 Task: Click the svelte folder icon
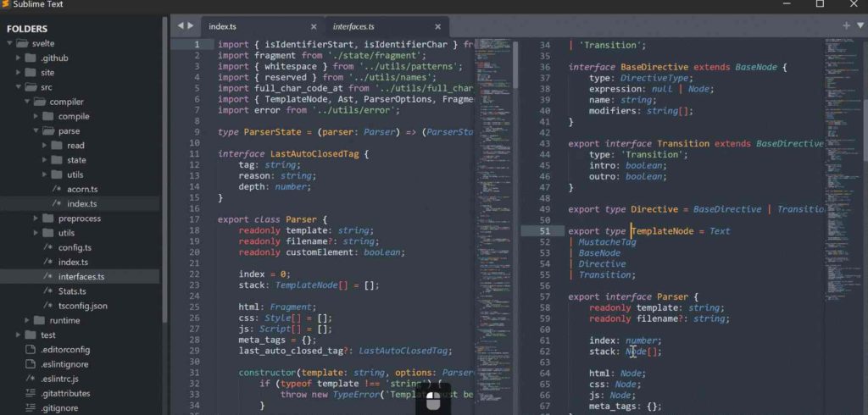(22, 43)
